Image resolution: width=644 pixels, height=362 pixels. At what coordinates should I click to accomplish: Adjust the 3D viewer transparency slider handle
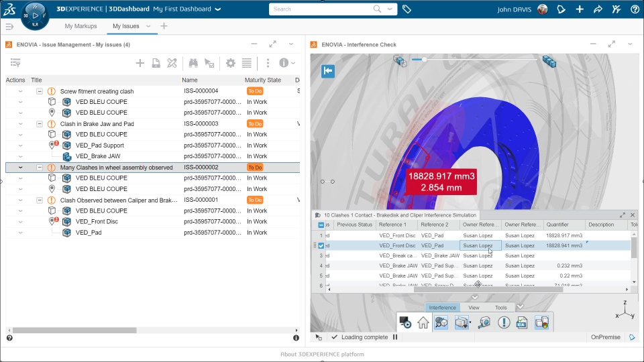coord(424,60)
